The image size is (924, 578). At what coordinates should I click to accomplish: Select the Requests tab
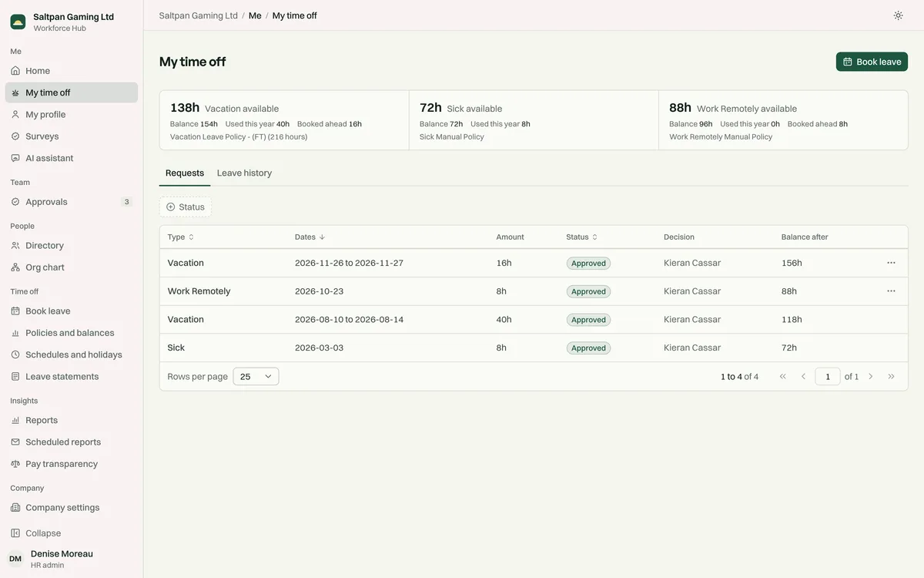point(185,173)
